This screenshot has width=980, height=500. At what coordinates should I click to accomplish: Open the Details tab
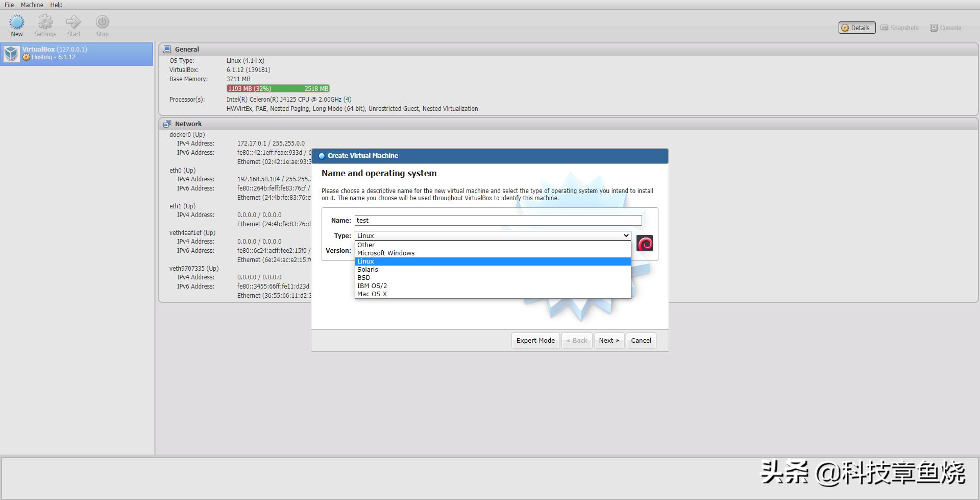[x=856, y=28]
